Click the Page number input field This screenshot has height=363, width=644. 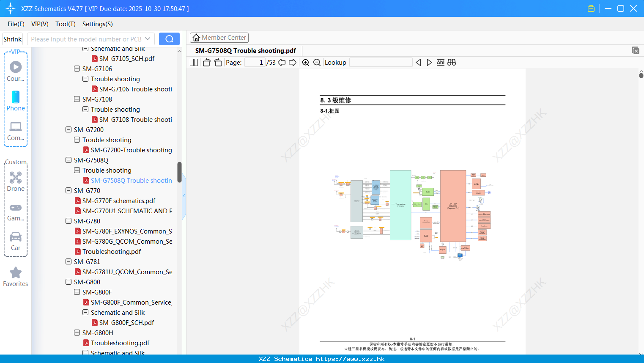pyautogui.click(x=255, y=63)
